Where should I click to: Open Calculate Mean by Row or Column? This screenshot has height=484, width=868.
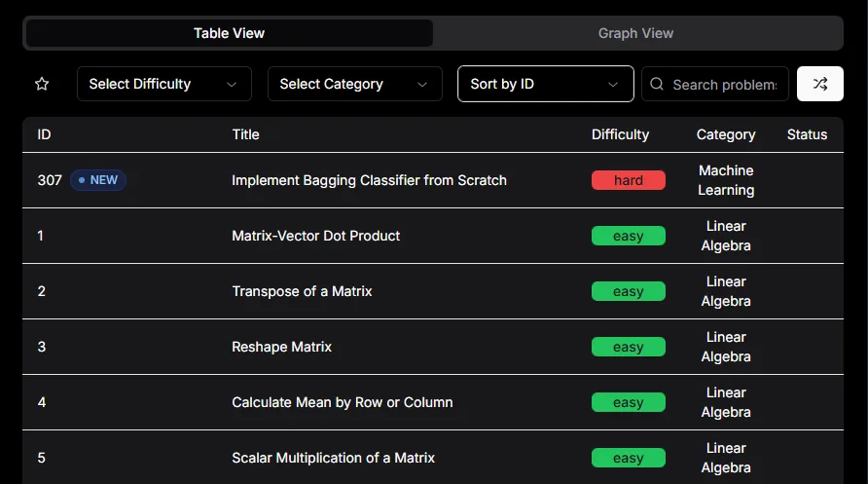[342, 402]
